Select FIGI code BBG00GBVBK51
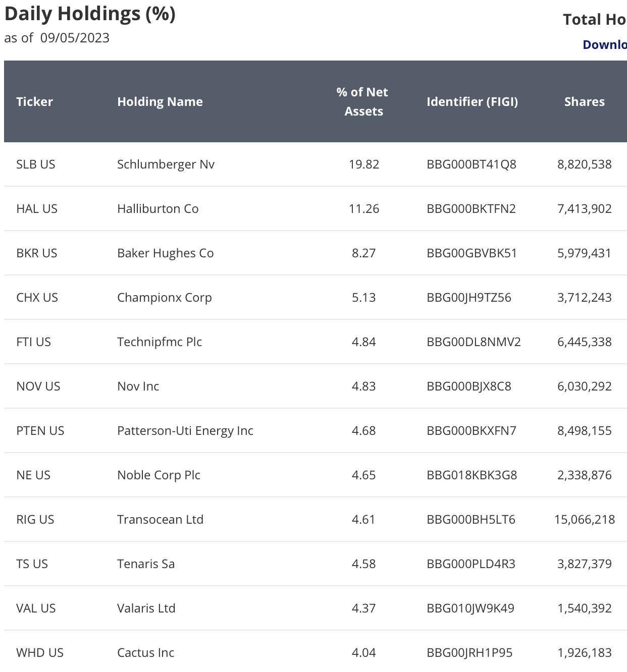The height and width of the screenshot is (672, 627). [472, 253]
